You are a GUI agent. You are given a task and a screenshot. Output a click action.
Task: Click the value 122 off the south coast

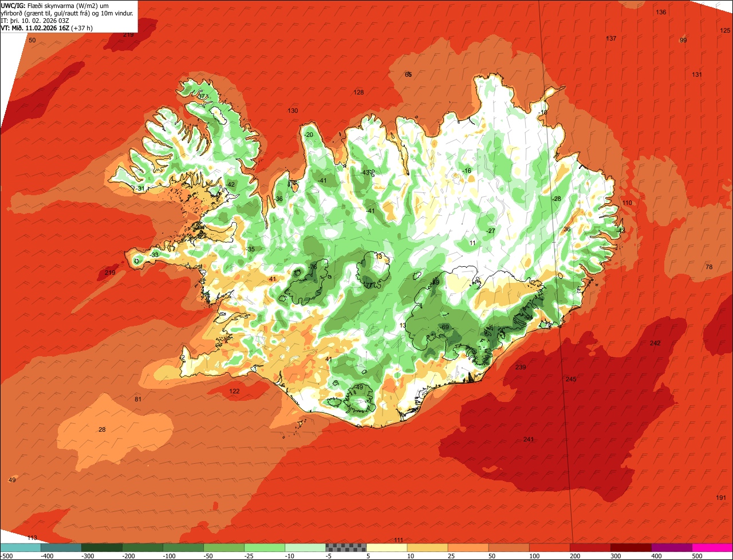(x=234, y=391)
